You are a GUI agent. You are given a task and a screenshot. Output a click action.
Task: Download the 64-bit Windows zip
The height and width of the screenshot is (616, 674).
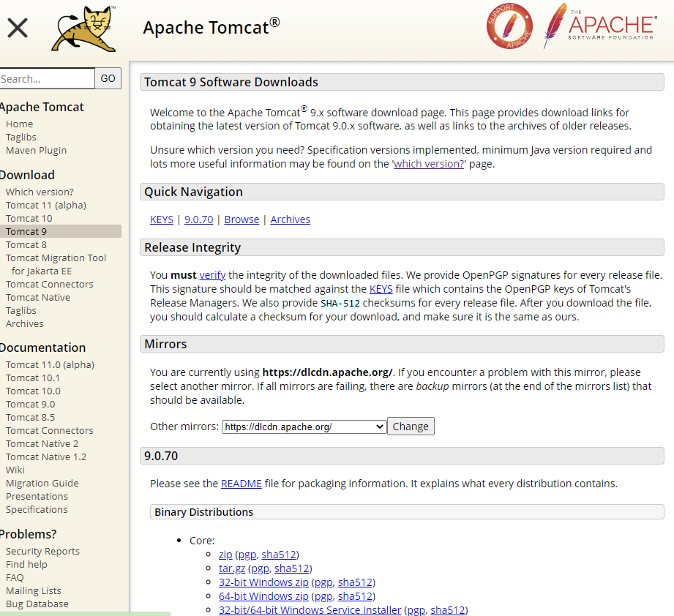coord(263,596)
